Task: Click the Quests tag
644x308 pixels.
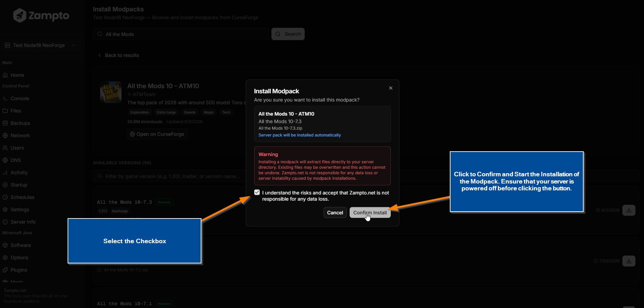Action: click(x=190, y=112)
